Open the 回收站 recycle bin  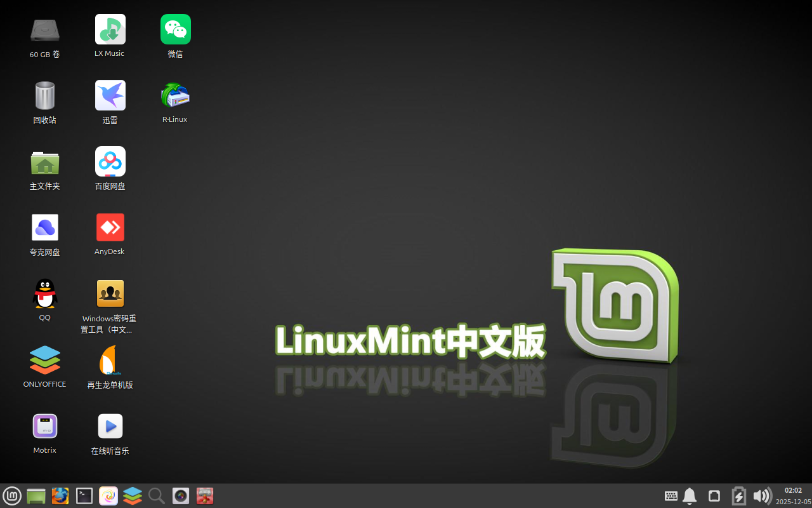tap(44, 95)
